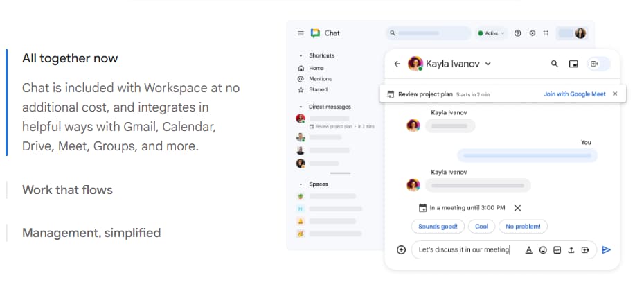
Task: Open text formatting options in the composer
Action: click(529, 249)
